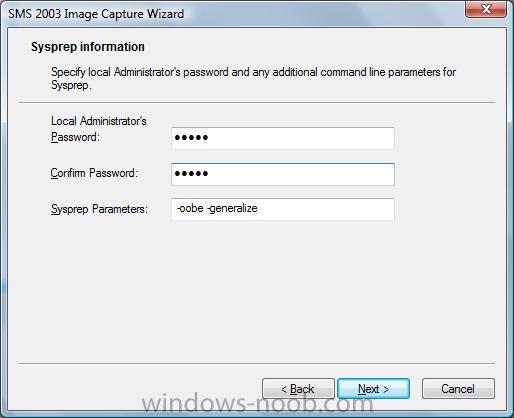Viewport: 514px width, 418px height.
Task: Focus the Local Administrator's Password field
Action: (283, 138)
